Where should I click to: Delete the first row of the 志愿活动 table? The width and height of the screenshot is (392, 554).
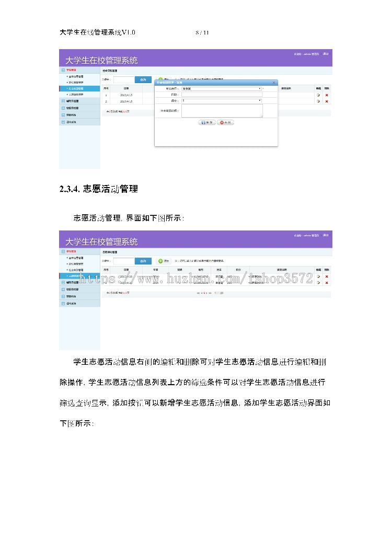[327, 276]
